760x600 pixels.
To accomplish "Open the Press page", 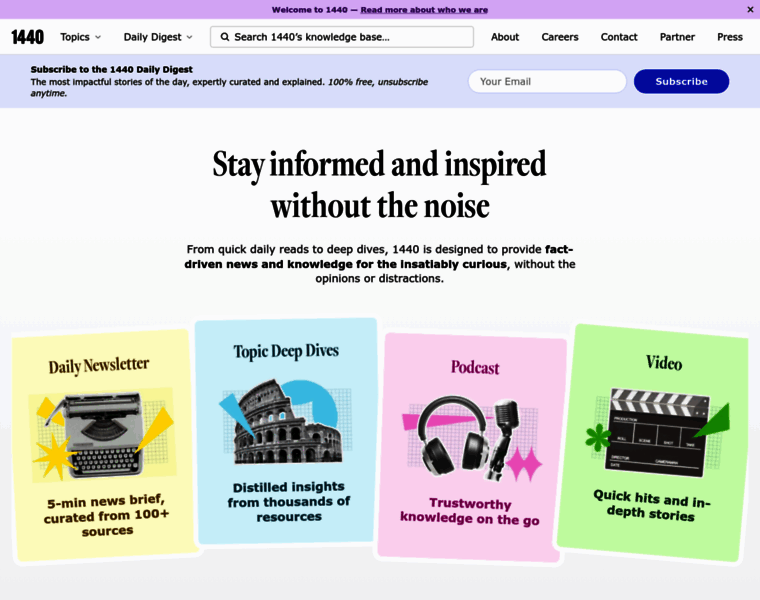I will click(730, 37).
